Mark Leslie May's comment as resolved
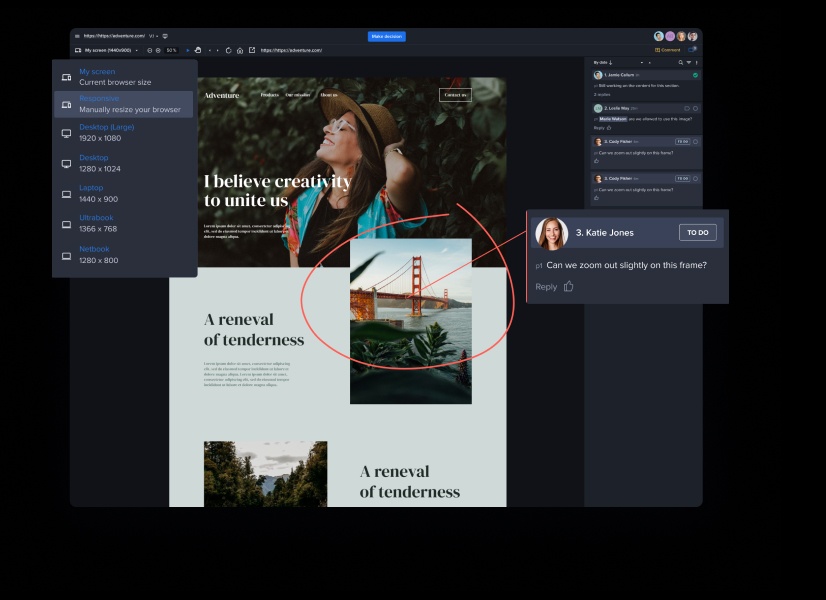Image resolution: width=826 pixels, height=600 pixels. tap(695, 109)
